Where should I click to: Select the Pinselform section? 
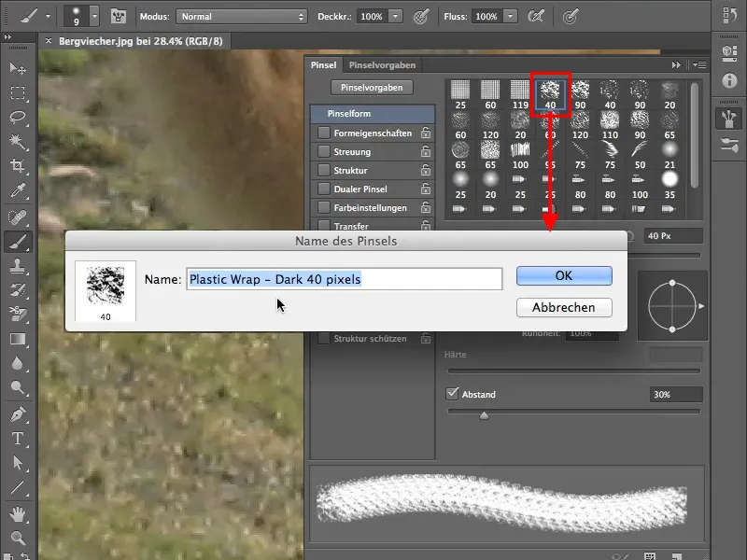click(373, 114)
